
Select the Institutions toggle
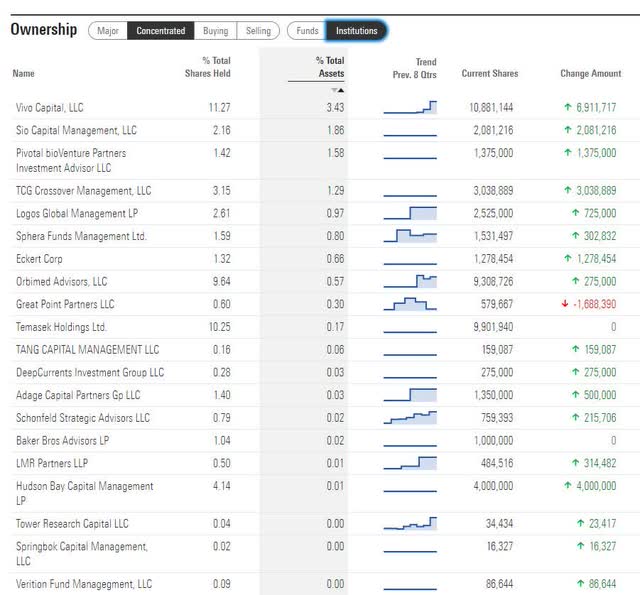(356, 31)
